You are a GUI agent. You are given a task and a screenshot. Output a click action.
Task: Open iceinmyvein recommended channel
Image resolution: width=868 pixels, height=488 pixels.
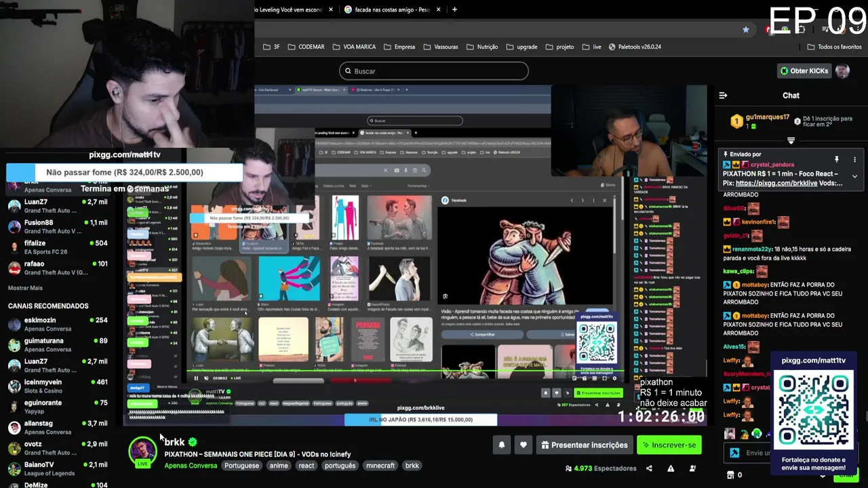tap(57, 386)
